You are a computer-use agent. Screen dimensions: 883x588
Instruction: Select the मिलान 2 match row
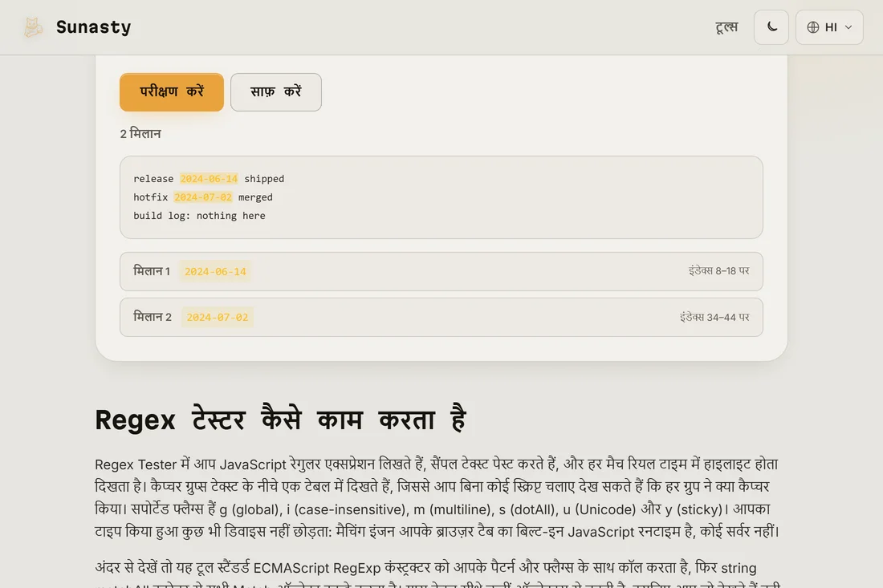(441, 318)
